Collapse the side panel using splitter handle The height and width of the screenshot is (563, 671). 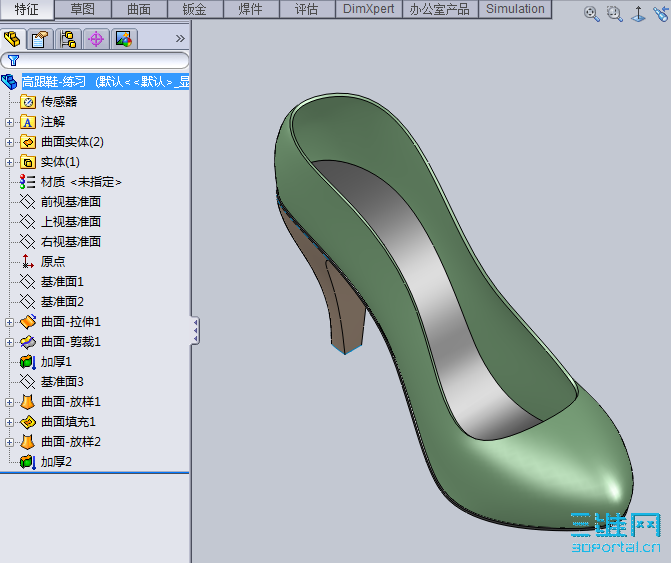tap(195, 329)
